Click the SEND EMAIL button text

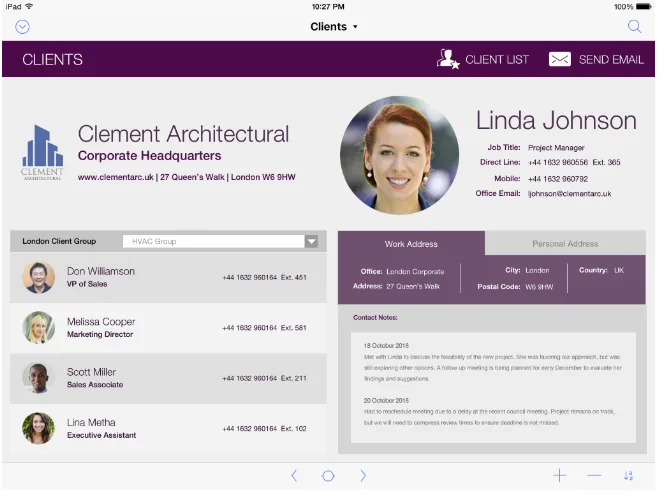(x=611, y=59)
